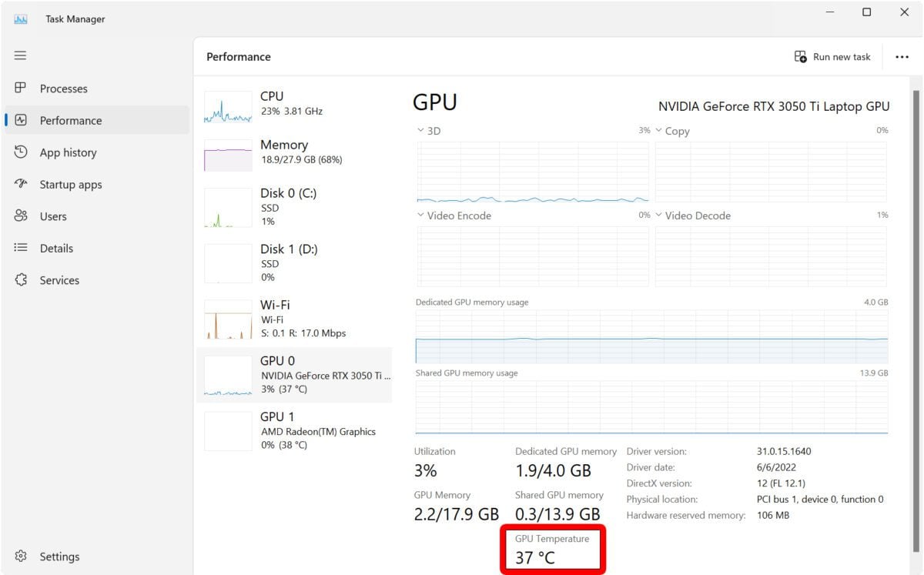Click the Shared GPU memory 0.3/13.9 GB value
The height and width of the screenshot is (575, 924).
click(x=557, y=513)
